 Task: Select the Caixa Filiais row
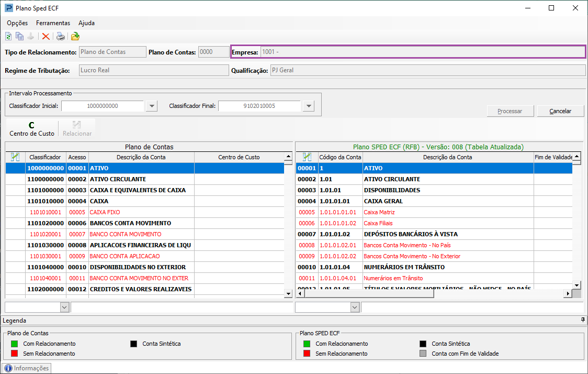click(x=434, y=223)
